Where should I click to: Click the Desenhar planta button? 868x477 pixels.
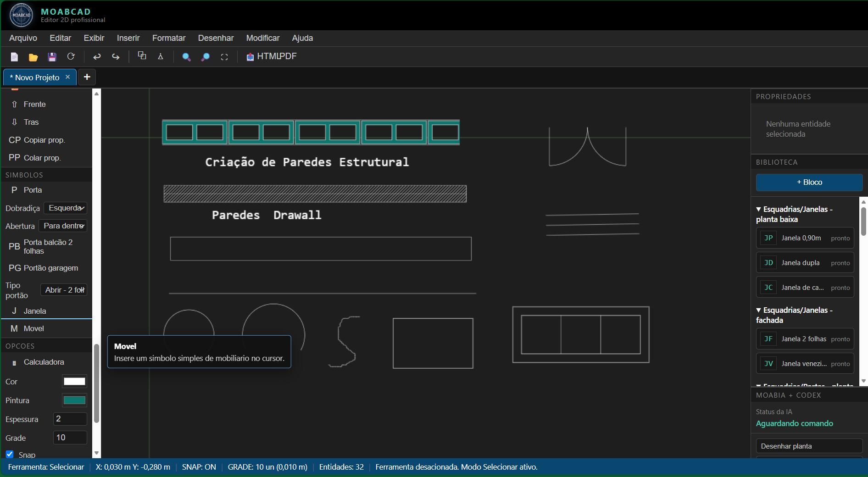click(x=809, y=446)
